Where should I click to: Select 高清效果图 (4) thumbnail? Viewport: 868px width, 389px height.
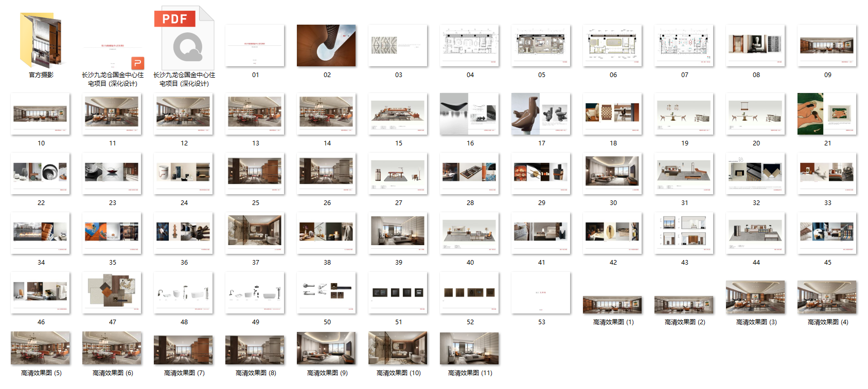point(827,297)
